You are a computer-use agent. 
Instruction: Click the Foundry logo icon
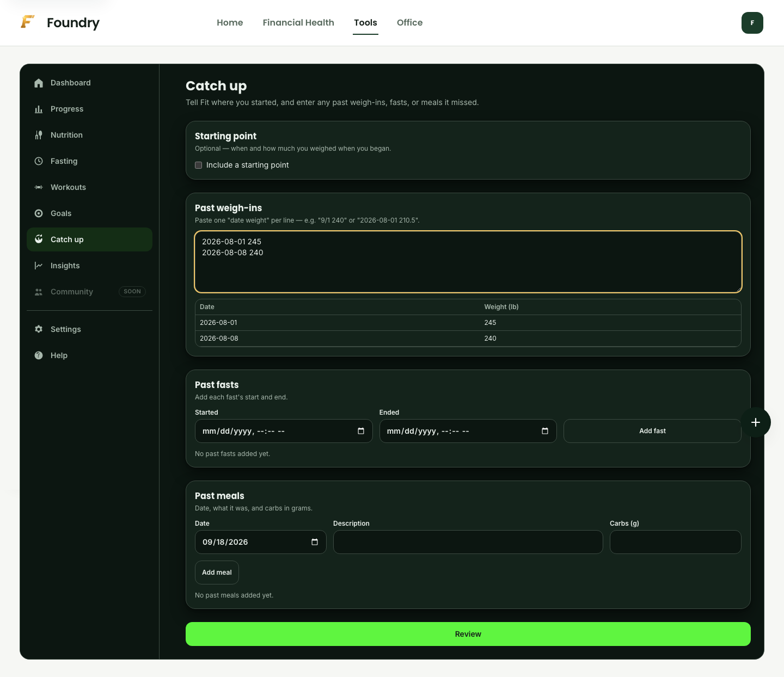(x=28, y=22)
